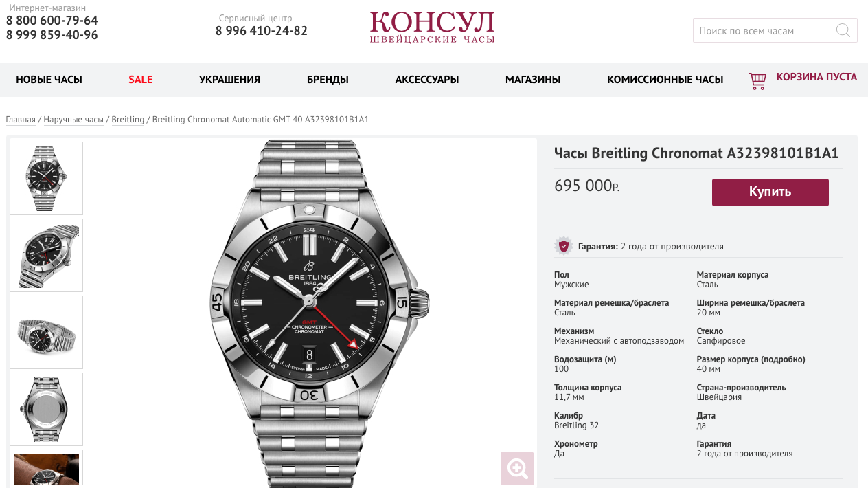Image resolution: width=868 pixels, height=488 pixels.
Task: Open the Украшения menu
Action: pos(229,80)
